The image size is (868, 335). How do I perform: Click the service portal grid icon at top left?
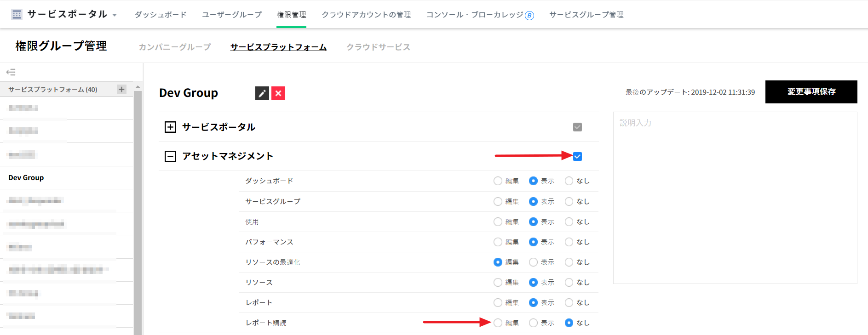[17, 14]
